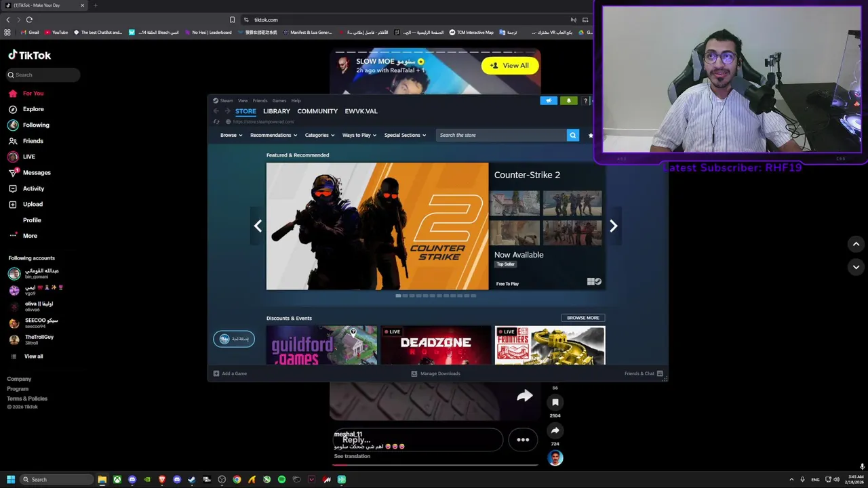Open the Windows Start menu

10,480
